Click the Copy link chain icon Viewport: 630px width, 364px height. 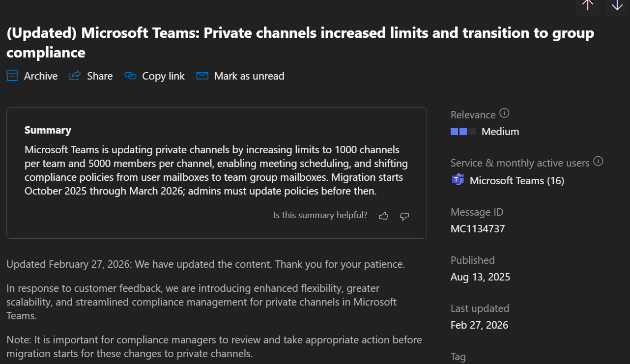pos(130,76)
